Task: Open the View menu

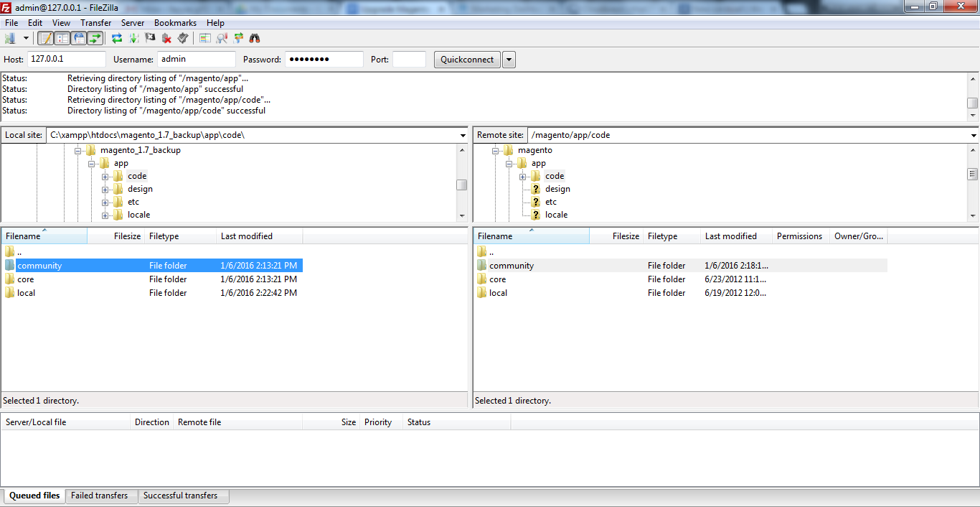Action: tap(62, 23)
